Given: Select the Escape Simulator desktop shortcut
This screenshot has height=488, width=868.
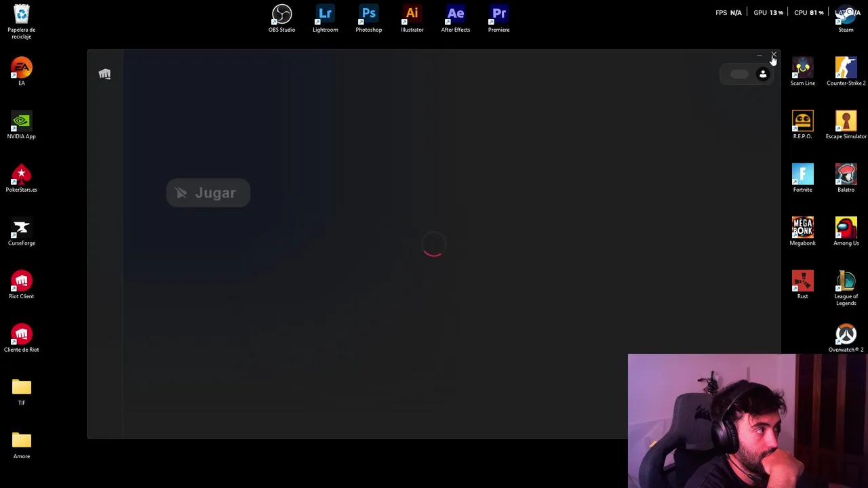Looking at the screenshot, I should click(x=846, y=125).
